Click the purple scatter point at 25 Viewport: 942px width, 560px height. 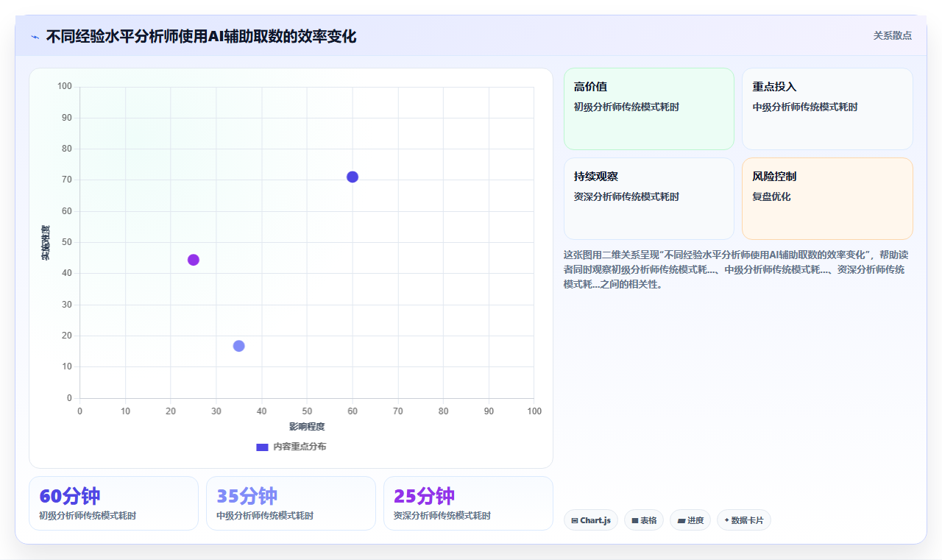194,260
